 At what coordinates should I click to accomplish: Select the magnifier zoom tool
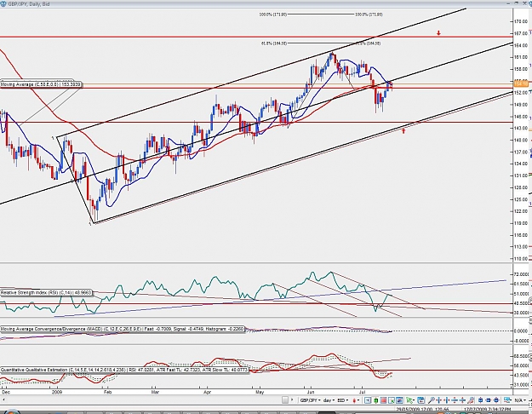(432, 400)
